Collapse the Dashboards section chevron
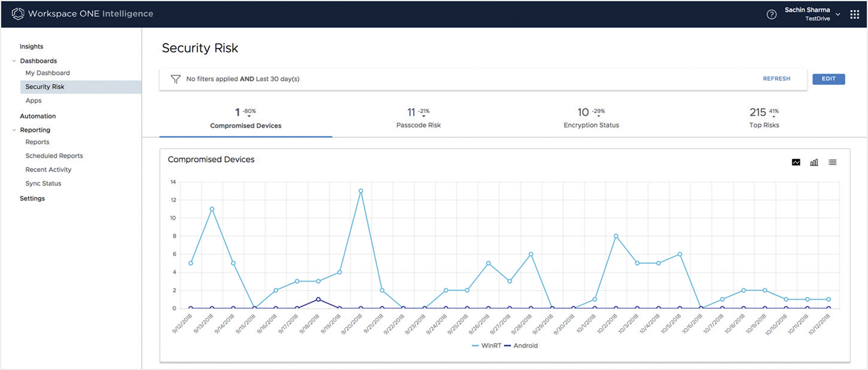The width and height of the screenshot is (868, 370). click(14, 61)
